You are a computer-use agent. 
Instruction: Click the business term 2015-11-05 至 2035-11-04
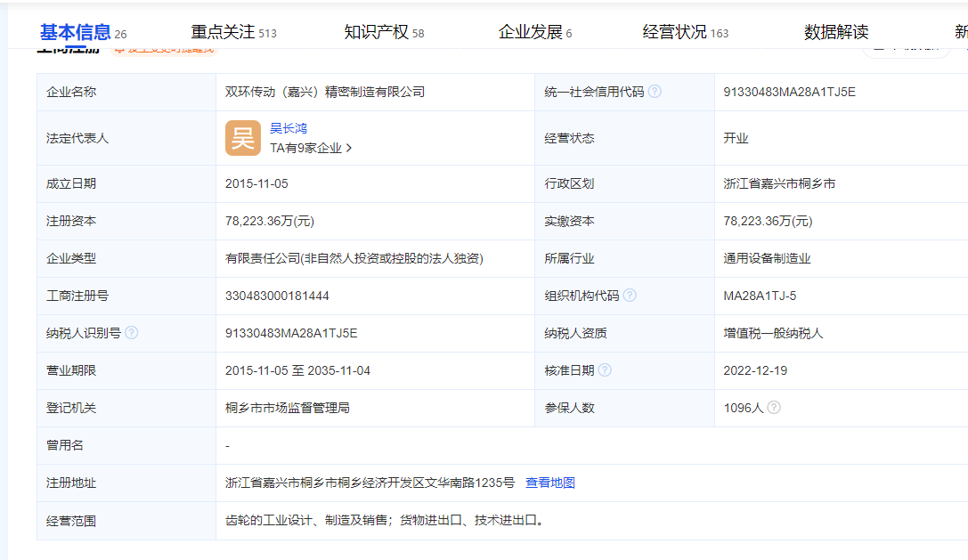[297, 370]
